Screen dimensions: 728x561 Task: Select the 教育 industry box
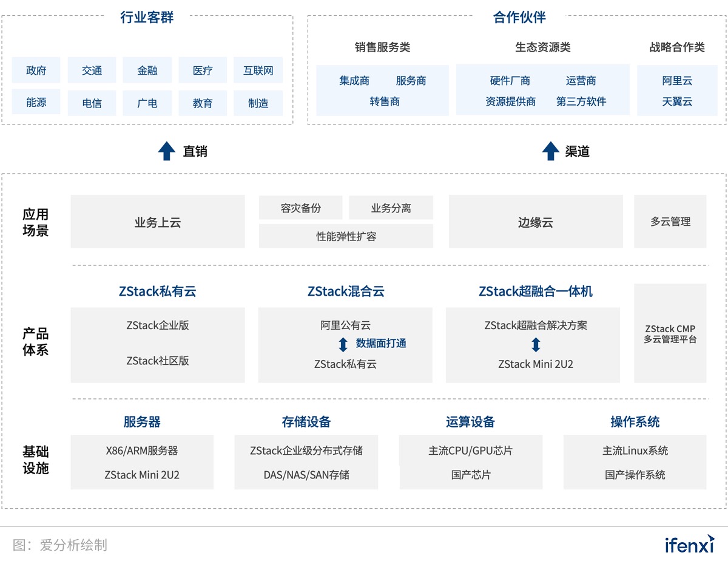[x=203, y=103]
